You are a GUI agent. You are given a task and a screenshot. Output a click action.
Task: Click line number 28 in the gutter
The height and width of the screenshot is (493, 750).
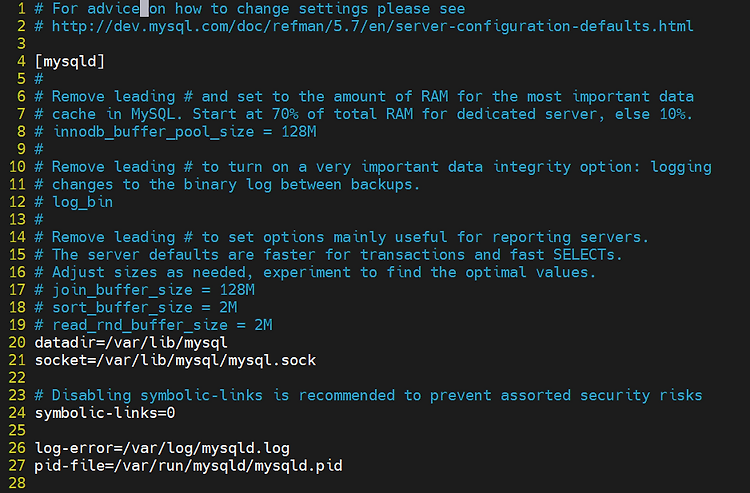17,483
